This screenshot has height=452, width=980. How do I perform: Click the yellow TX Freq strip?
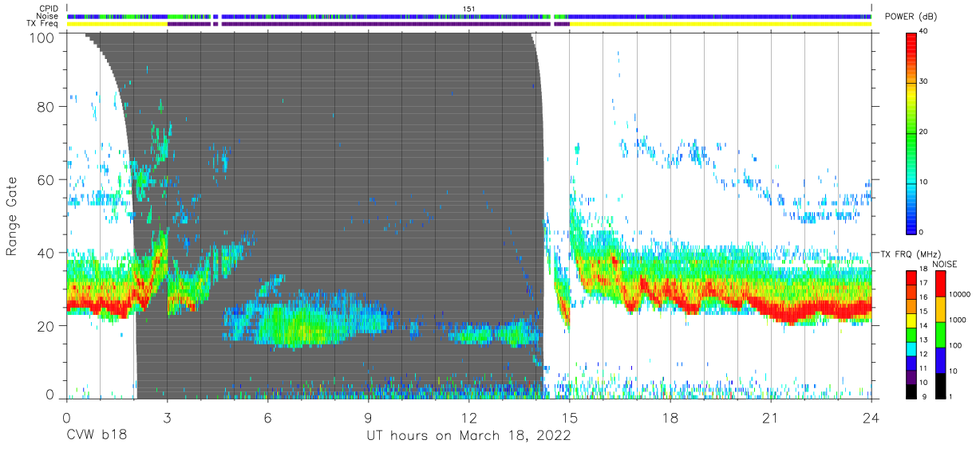(469, 24)
